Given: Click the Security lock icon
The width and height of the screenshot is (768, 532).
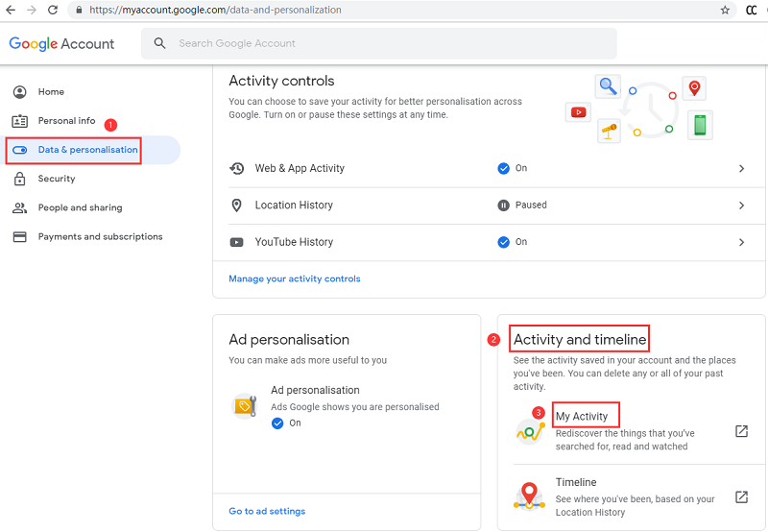Looking at the screenshot, I should (19, 179).
